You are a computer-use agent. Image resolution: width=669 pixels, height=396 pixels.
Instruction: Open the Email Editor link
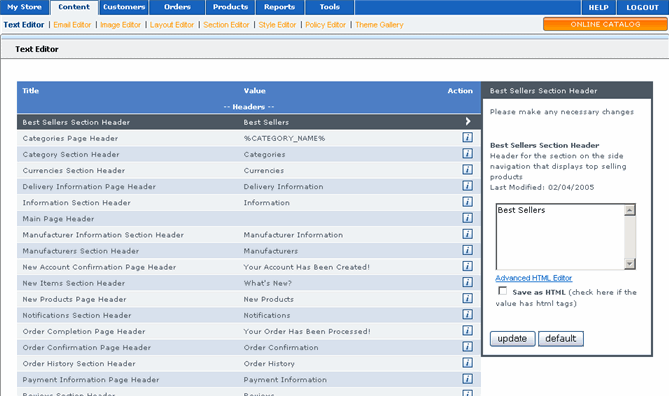point(72,25)
